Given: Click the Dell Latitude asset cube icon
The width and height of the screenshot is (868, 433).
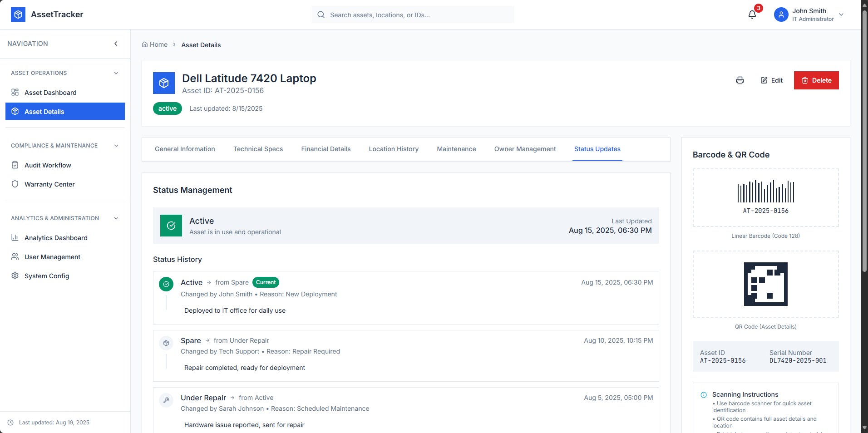Looking at the screenshot, I should tap(164, 83).
